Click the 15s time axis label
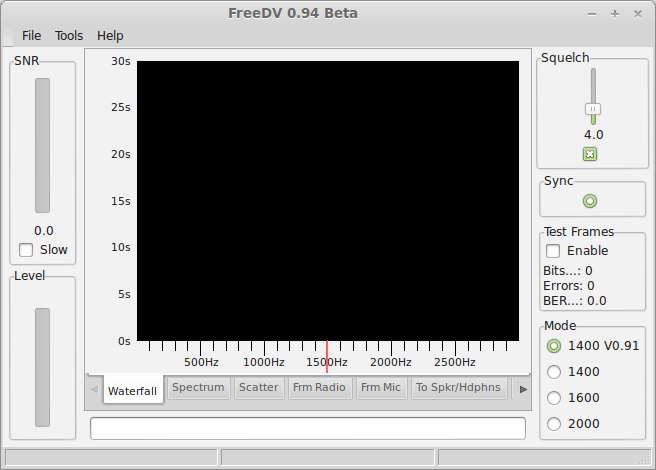This screenshot has width=656, height=470. (120, 201)
